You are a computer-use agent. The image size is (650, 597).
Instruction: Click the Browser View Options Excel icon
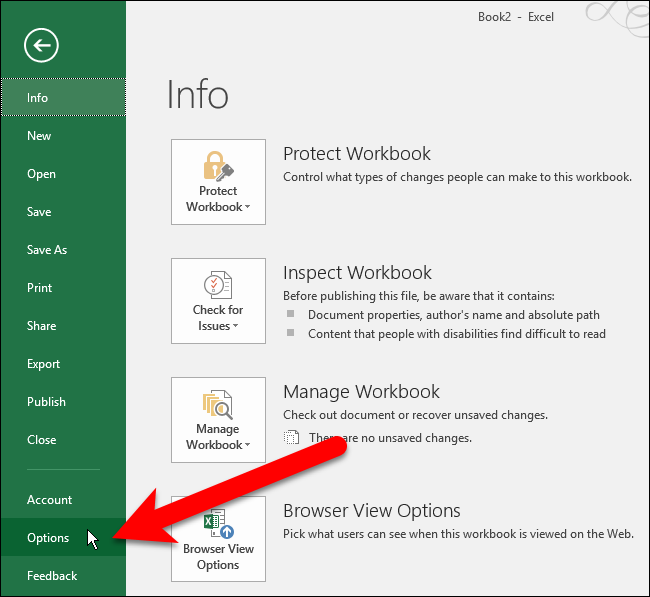(218, 524)
